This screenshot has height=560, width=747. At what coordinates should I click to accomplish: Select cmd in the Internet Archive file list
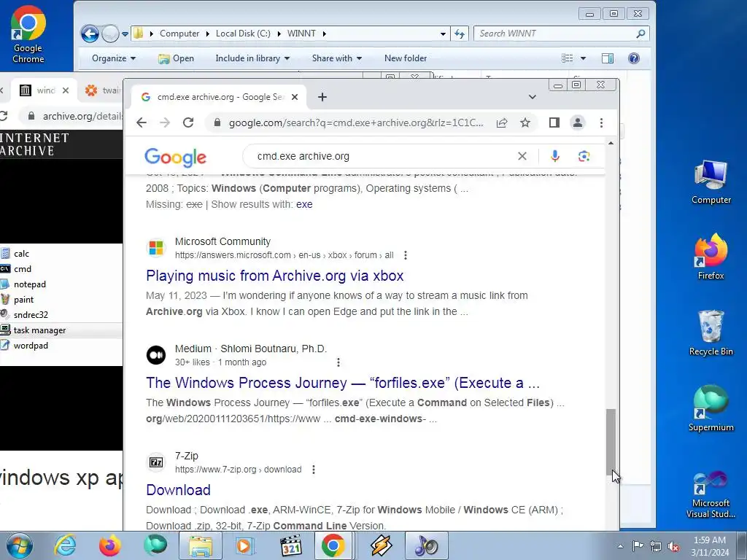pyautogui.click(x=23, y=269)
